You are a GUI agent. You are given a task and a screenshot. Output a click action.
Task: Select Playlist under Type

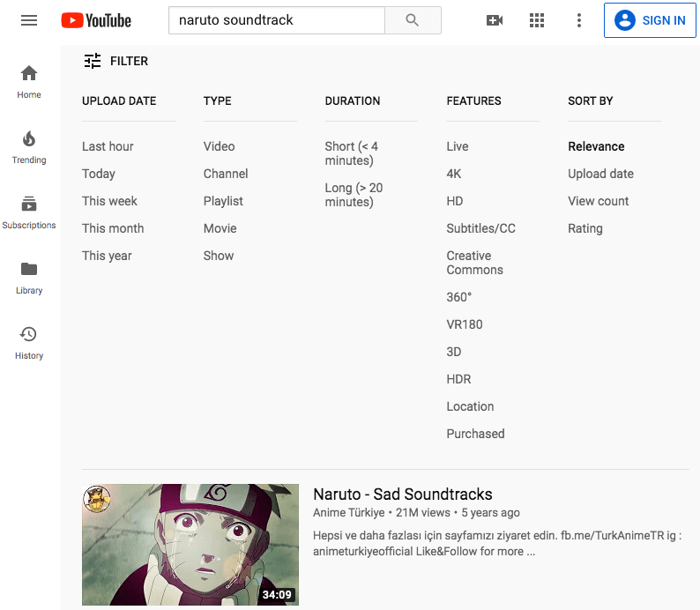[x=223, y=201]
